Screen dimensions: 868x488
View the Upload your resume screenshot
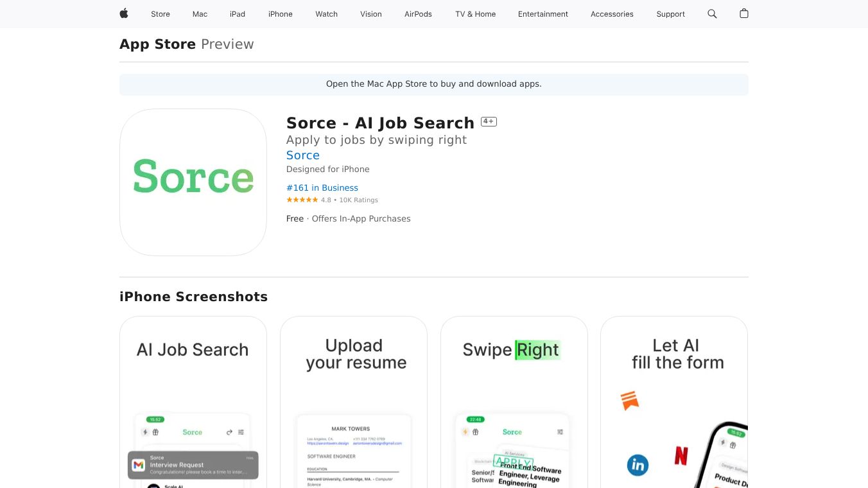point(354,402)
